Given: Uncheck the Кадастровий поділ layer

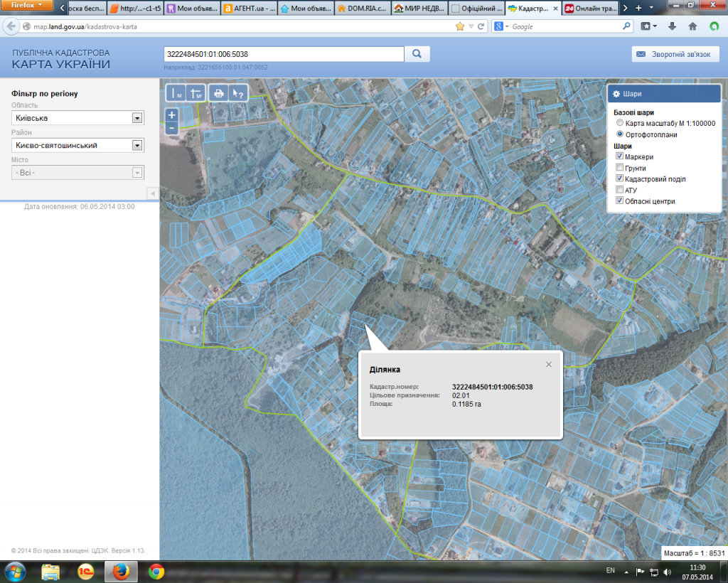Looking at the screenshot, I should [x=620, y=179].
